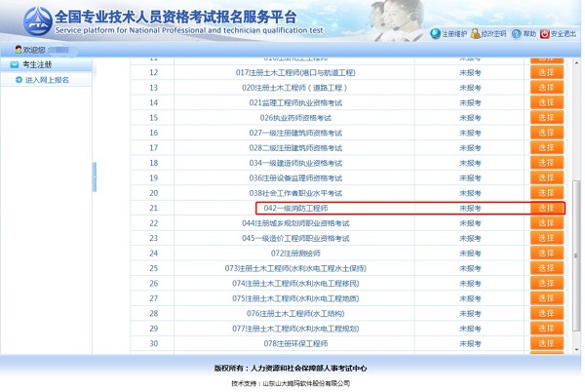Screen dimensions: 585x392
Task: Click 未报考 status in row 21
Action: (470, 208)
